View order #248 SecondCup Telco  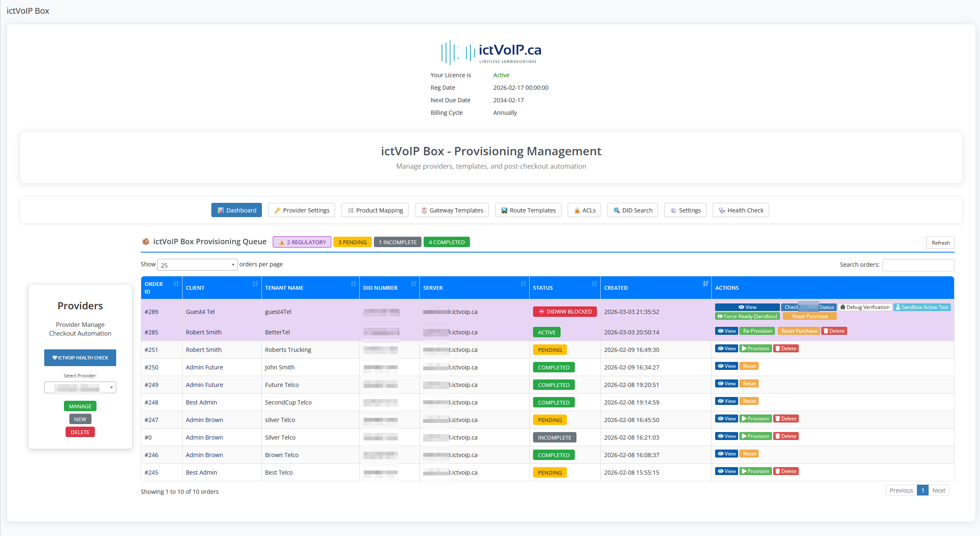pos(726,401)
